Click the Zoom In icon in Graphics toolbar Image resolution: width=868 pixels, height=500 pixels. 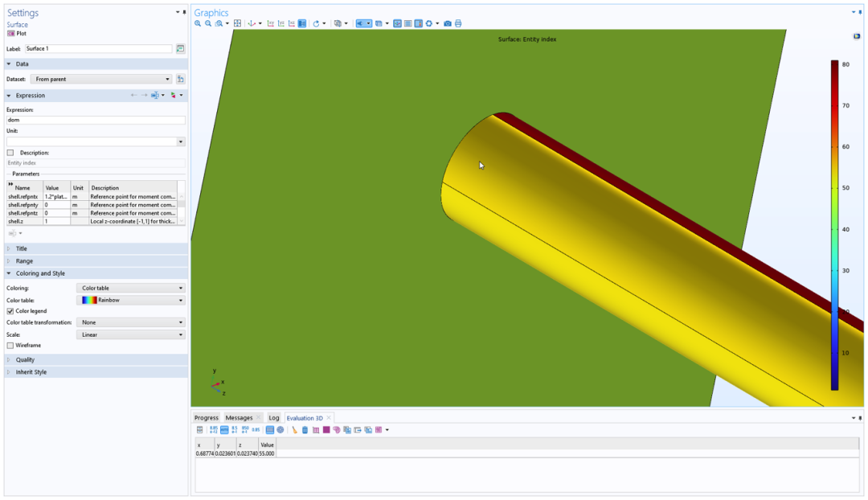pos(198,23)
